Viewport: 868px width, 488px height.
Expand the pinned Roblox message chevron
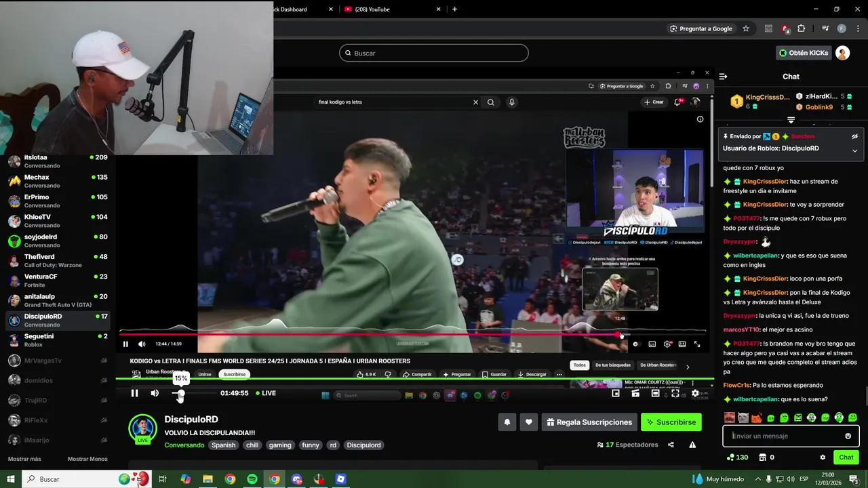(x=854, y=150)
